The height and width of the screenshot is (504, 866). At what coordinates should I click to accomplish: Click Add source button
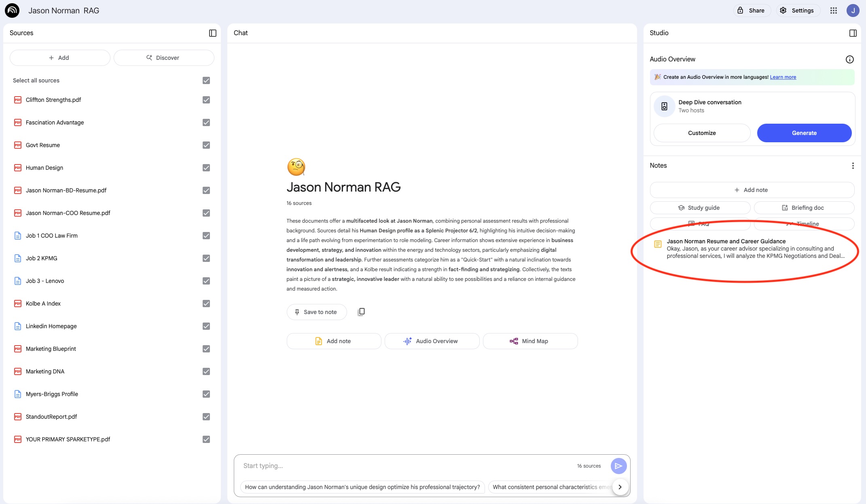click(x=59, y=58)
